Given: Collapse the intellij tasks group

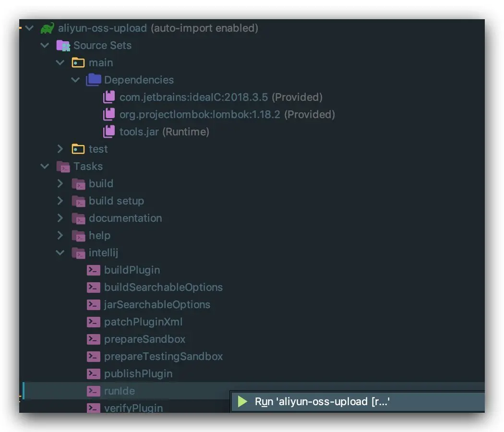Looking at the screenshot, I should click(x=60, y=253).
